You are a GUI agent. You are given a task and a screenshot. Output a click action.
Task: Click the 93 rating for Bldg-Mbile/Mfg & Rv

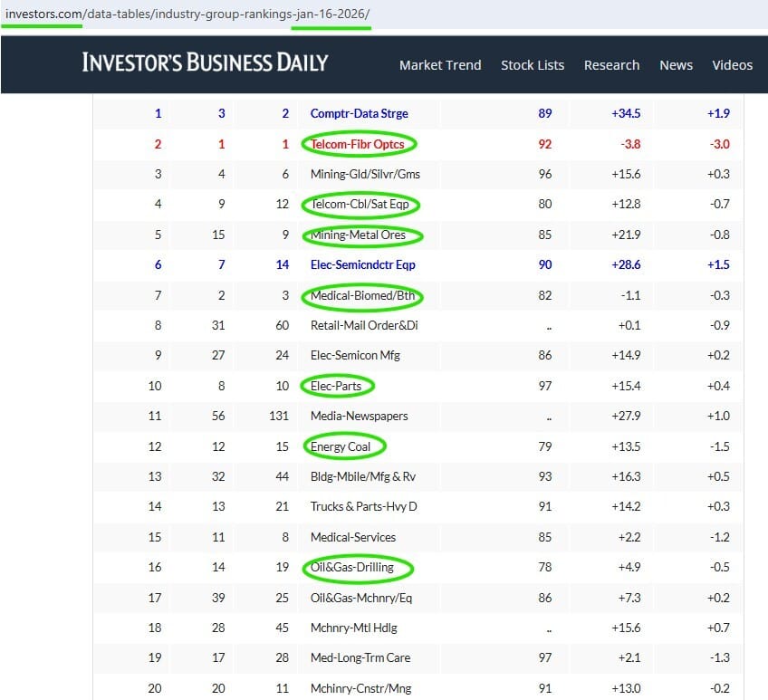[544, 477]
